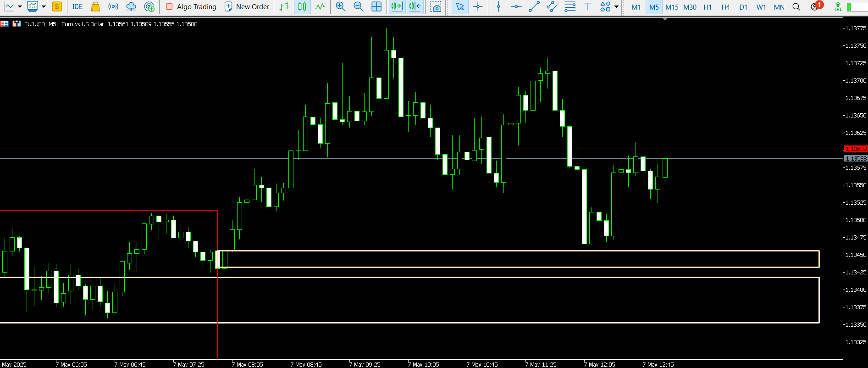Click the red 1.13602 price level label
This screenshot has height=368, width=868.
click(x=856, y=149)
